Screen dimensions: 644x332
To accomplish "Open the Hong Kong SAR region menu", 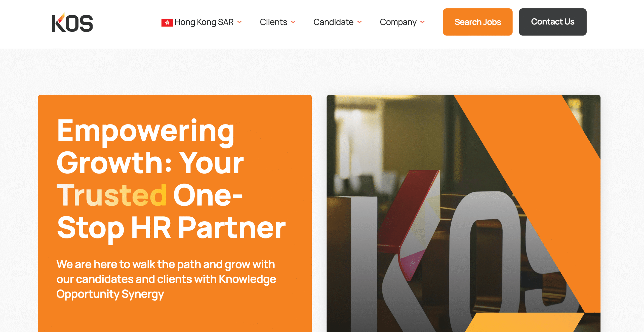I will 202,22.
